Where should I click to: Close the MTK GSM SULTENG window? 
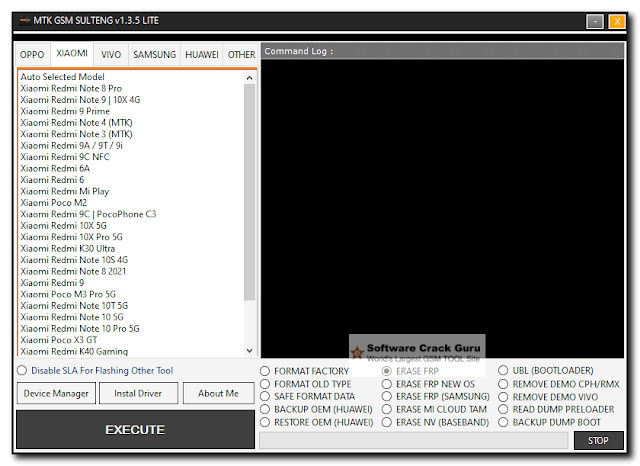pyautogui.click(x=617, y=21)
